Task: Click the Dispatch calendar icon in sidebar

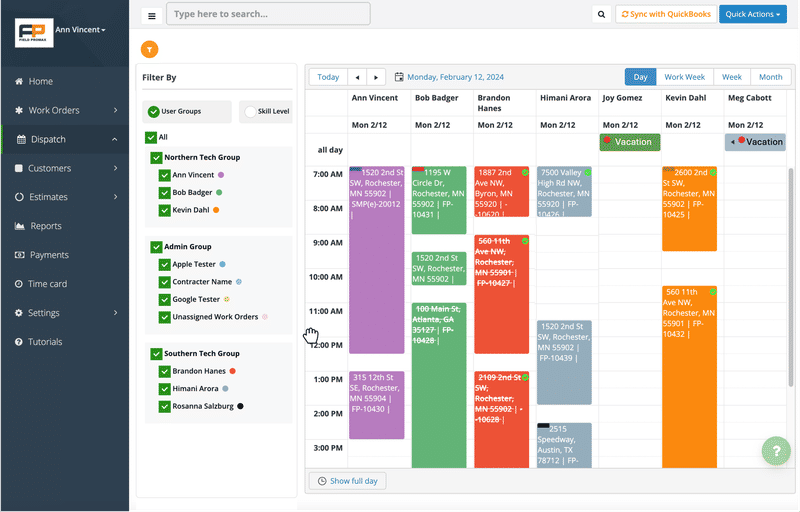Action: [21, 139]
